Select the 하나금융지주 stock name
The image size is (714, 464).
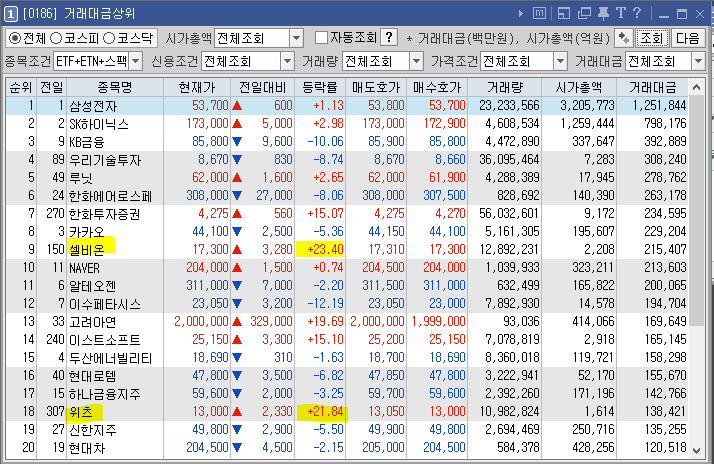point(105,394)
